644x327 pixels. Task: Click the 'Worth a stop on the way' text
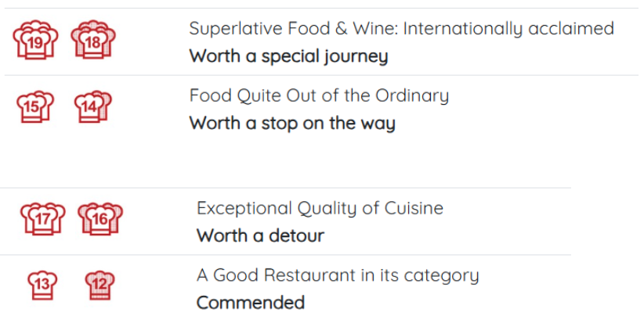pos(292,124)
